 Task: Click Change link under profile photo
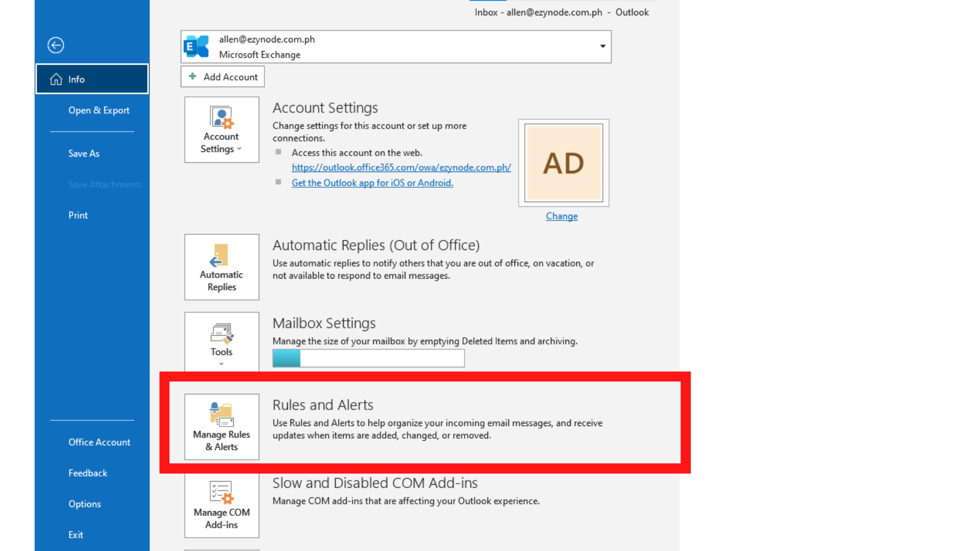pyautogui.click(x=561, y=216)
